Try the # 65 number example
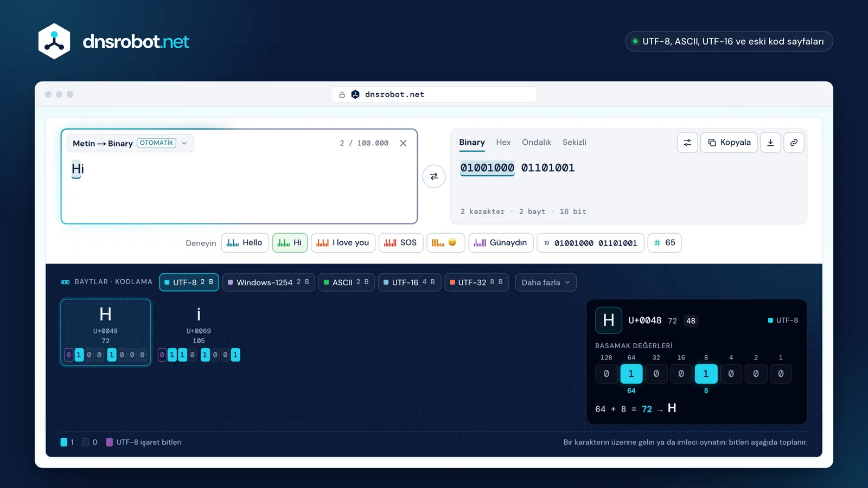The image size is (868, 488). coord(665,243)
